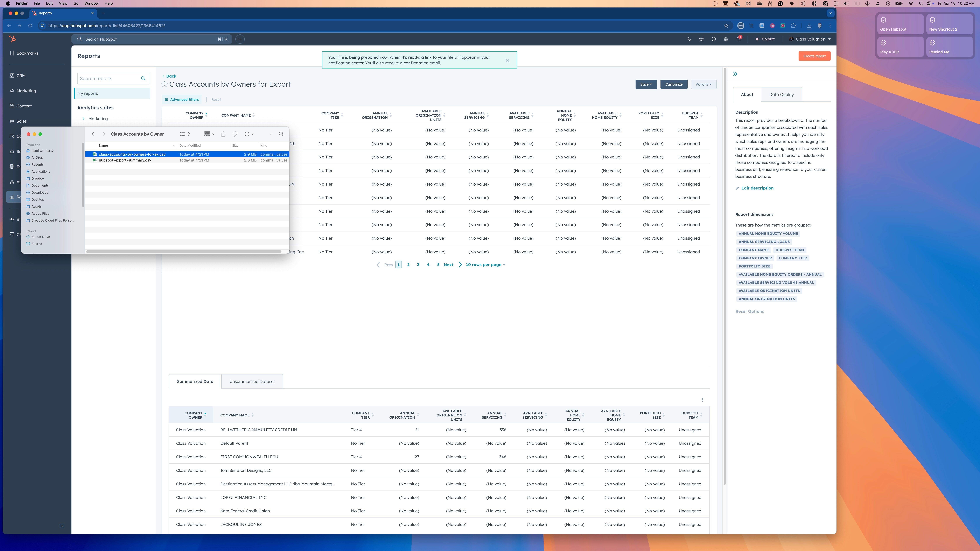Open the Finder search magnifier
980x551 pixels.
[x=281, y=134]
